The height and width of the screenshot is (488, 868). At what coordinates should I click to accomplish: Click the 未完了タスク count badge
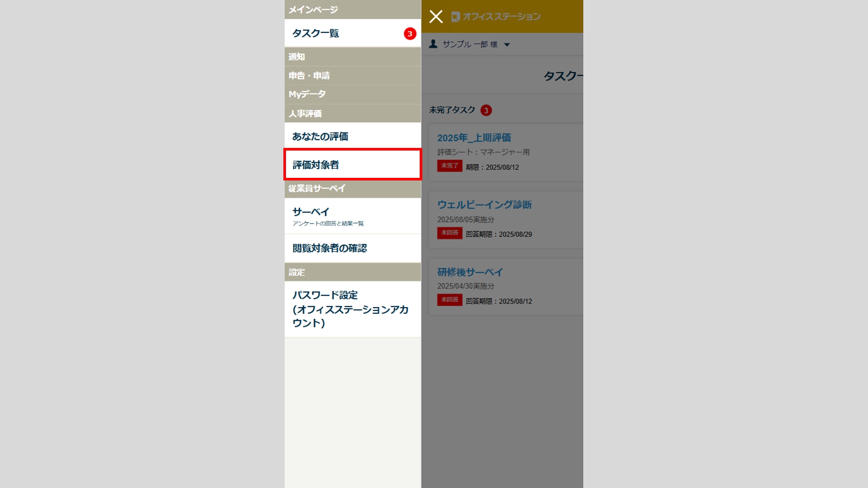click(486, 110)
